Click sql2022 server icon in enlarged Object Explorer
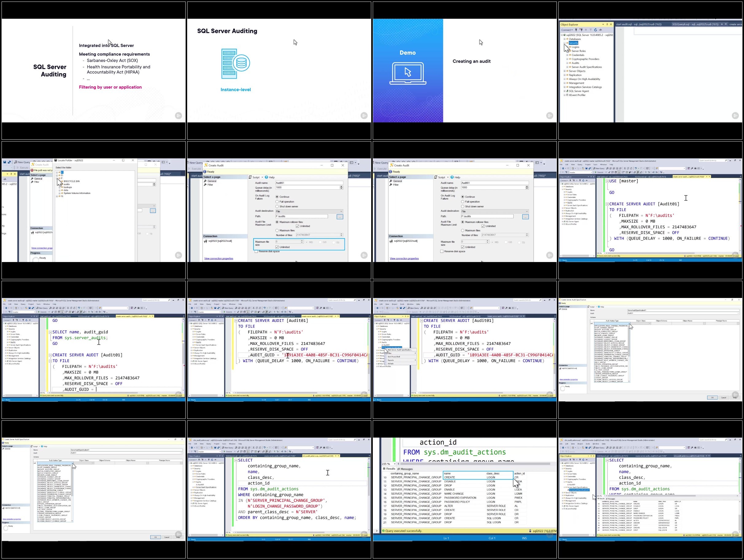This screenshot has width=744, height=560. [x=565, y=35]
